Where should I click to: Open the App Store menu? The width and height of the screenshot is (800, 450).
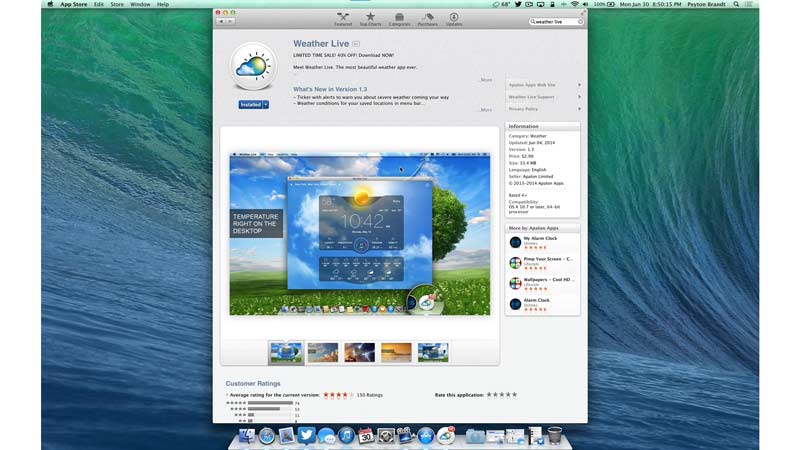(x=73, y=4)
